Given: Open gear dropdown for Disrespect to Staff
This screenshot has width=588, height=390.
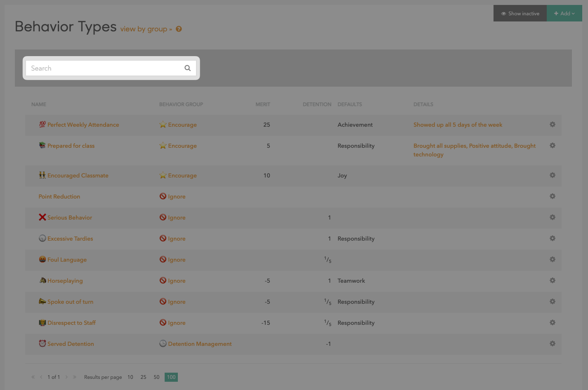Looking at the screenshot, I should pos(552,323).
